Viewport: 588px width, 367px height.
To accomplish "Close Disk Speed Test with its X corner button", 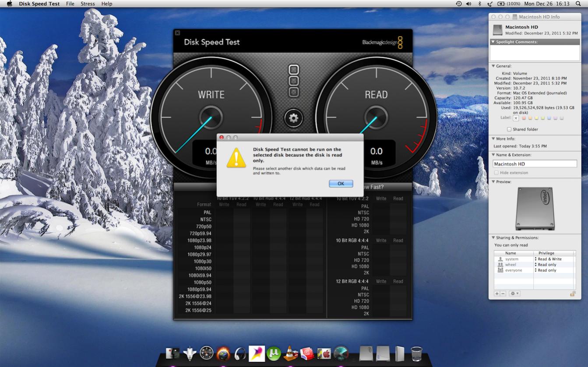I will coord(177,33).
